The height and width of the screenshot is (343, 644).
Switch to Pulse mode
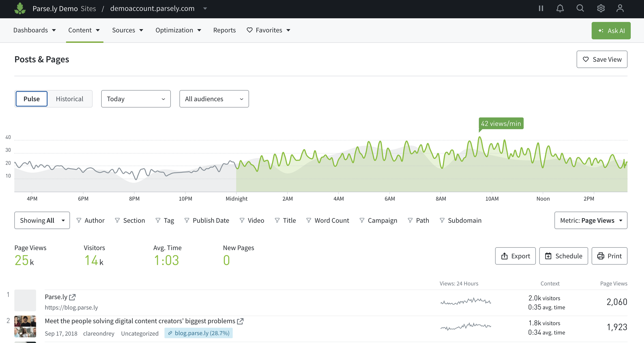click(31, 99)
